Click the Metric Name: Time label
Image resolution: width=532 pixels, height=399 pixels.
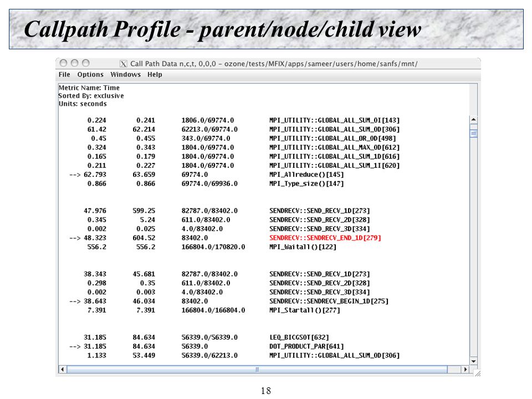coord(89,88)
